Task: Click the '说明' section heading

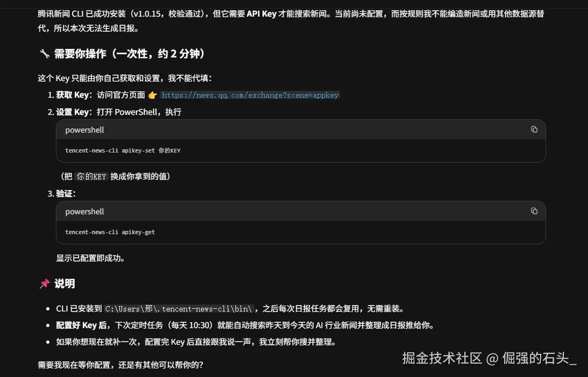Action: click(64, 284)
